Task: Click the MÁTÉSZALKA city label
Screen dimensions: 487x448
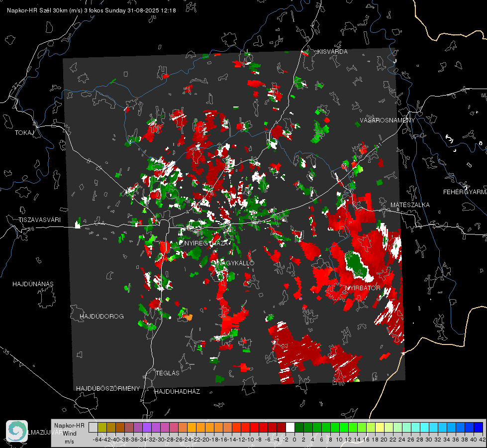Action: click(410, 205)
